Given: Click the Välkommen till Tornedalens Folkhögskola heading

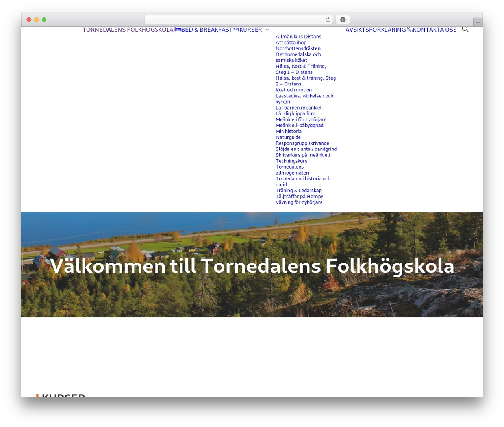Looking at the screenshot, I should tap(252, 266).
